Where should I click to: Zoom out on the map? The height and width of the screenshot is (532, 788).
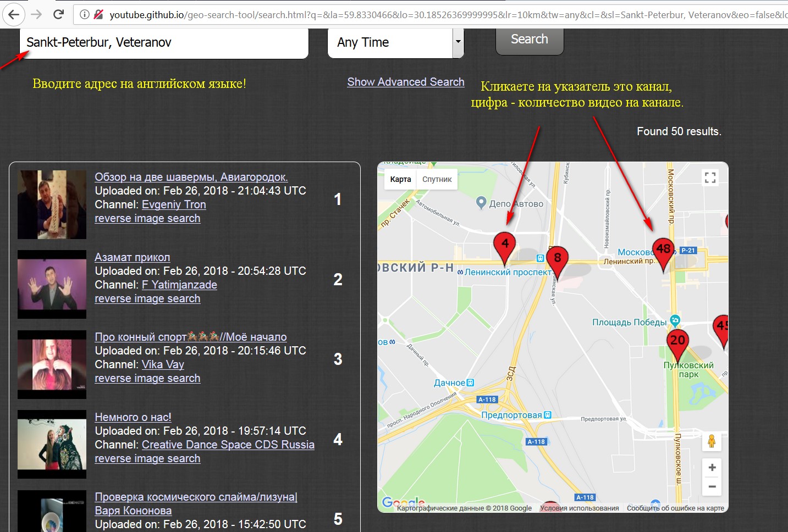(712, 486)
